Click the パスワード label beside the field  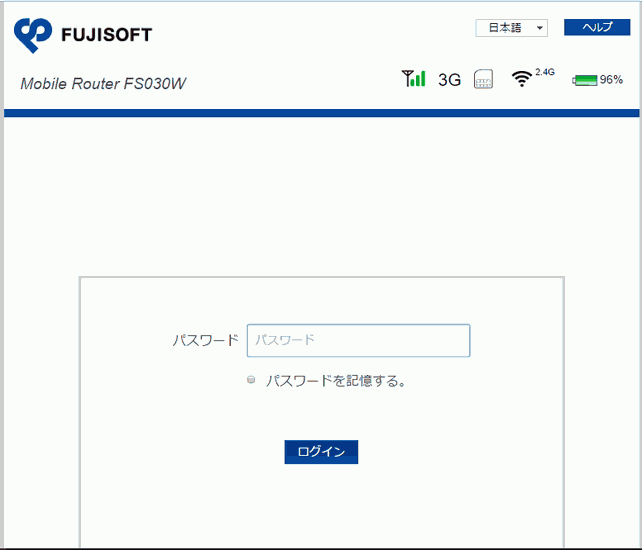(x=205, y=340)
